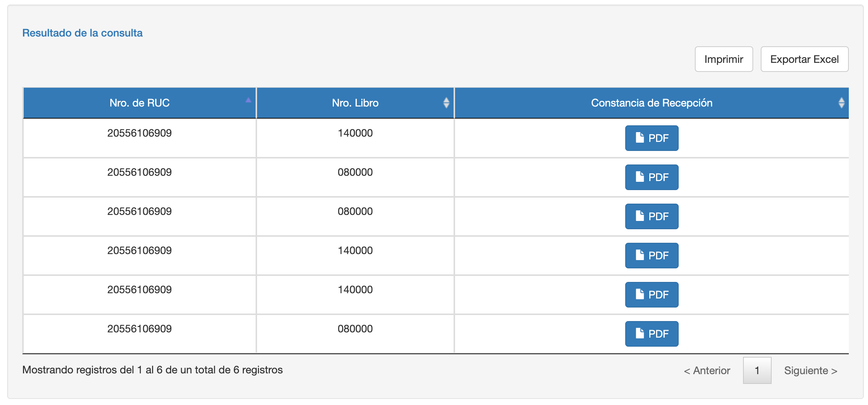Click the Resultado de la consulta heading
The height and width of the screenshot is (405, 868).
pyautogui.click(x=82, y=33)
